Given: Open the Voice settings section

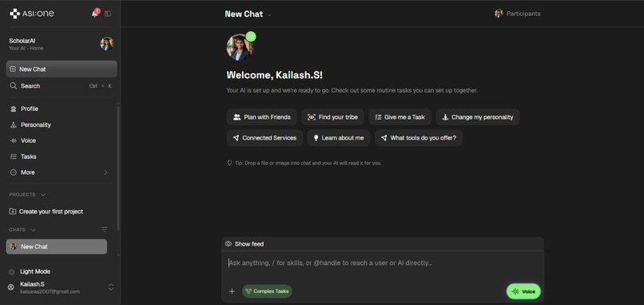Looking at the screenshot, I should [28, 141].
